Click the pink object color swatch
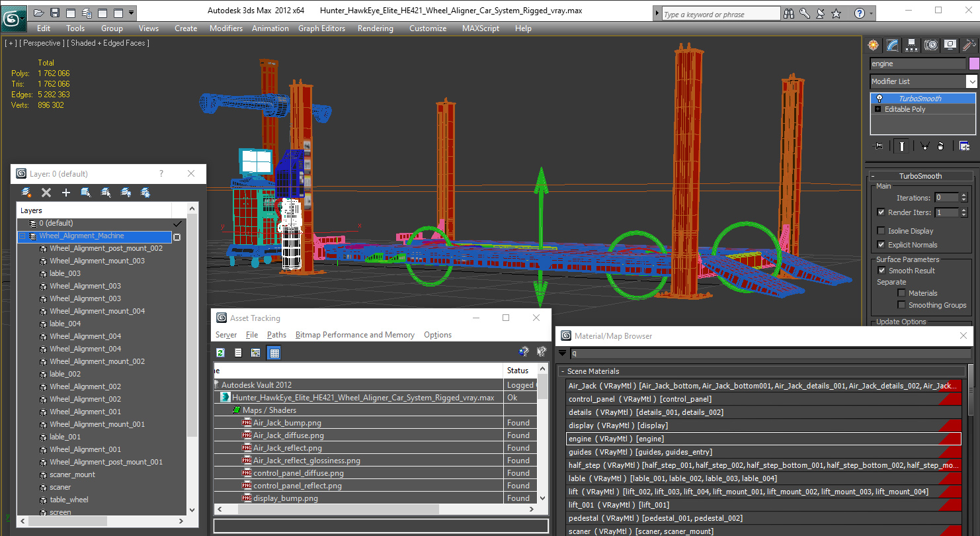This screenshot has height=536, width=980. [x=973, y=64]
